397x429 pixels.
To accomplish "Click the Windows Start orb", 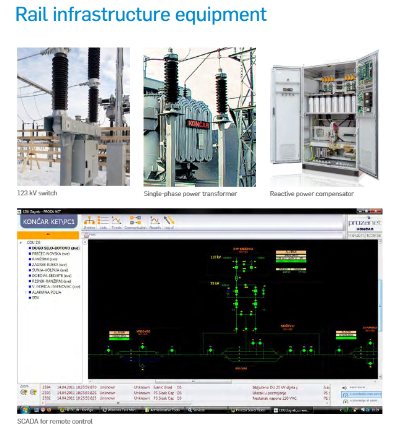I will pos(25,410).
